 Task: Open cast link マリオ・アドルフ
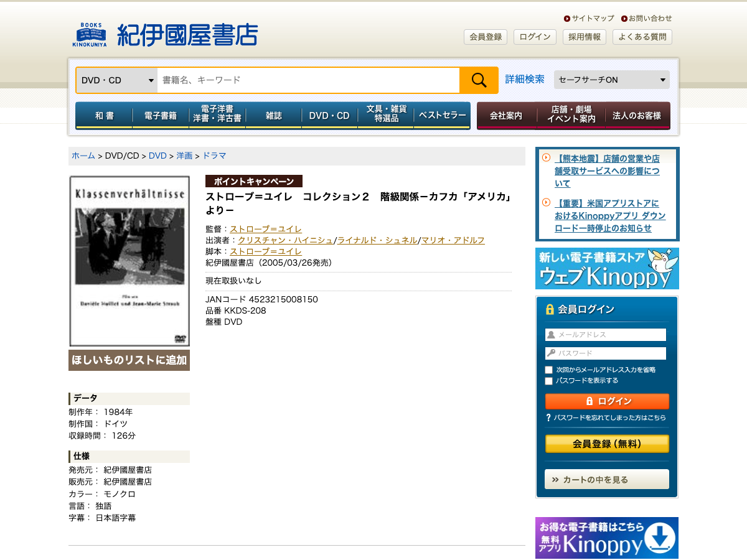tap(453, 240)
